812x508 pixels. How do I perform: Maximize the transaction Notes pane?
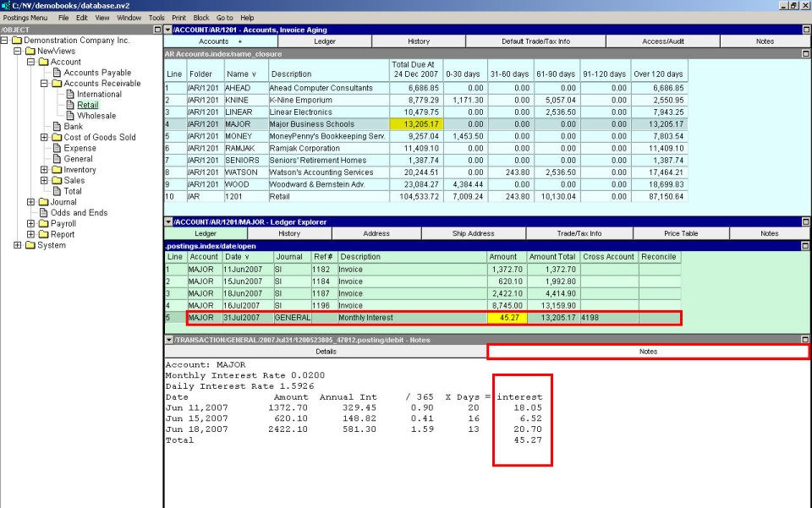(x=806, y=340)
